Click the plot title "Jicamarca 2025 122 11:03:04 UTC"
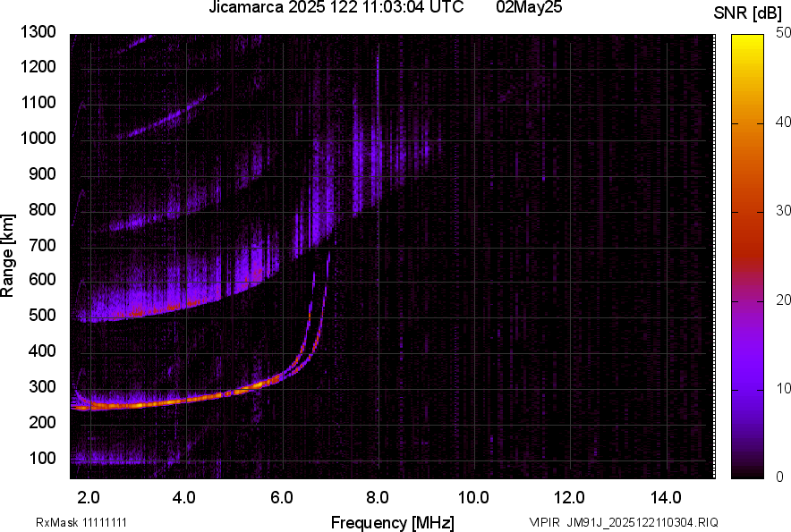 336,7
